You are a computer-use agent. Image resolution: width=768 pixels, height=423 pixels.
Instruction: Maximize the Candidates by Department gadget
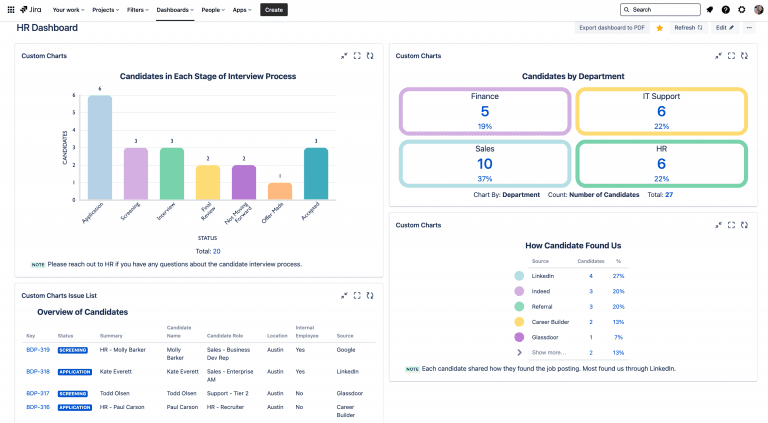click(731, 56)
